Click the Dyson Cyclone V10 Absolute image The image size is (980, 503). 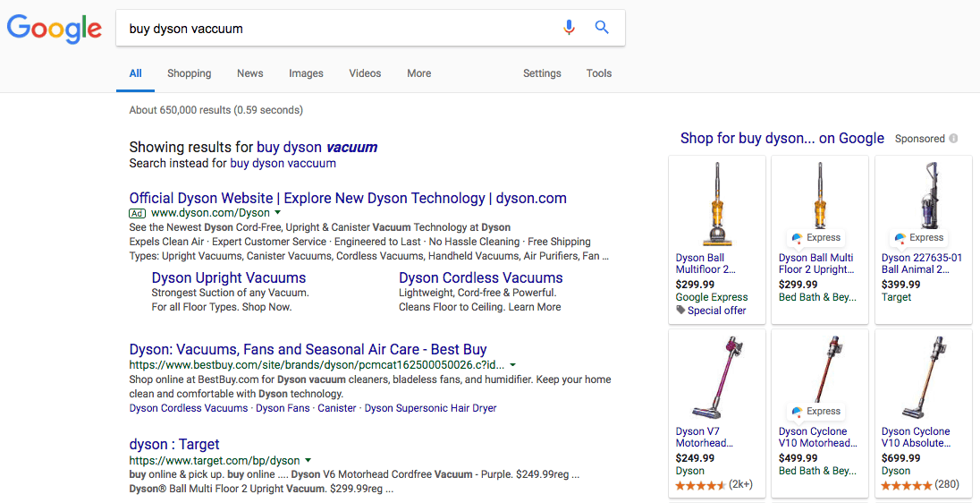pos(924,378)
